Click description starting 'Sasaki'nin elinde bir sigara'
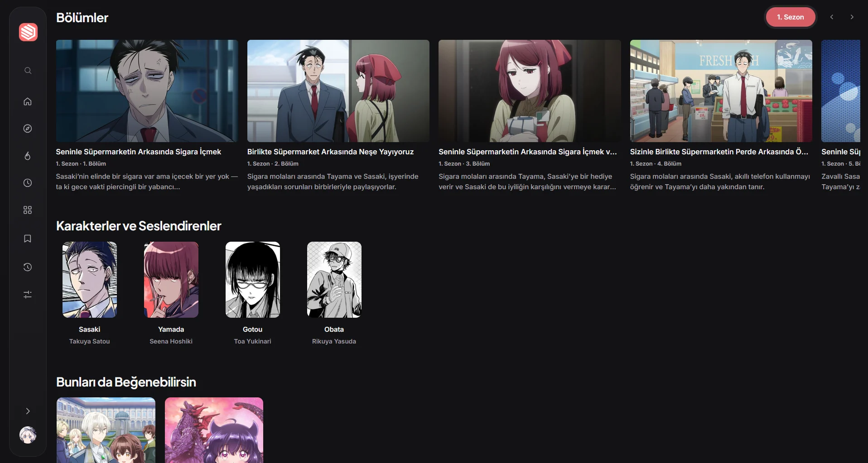 click(x=147, y=181)
